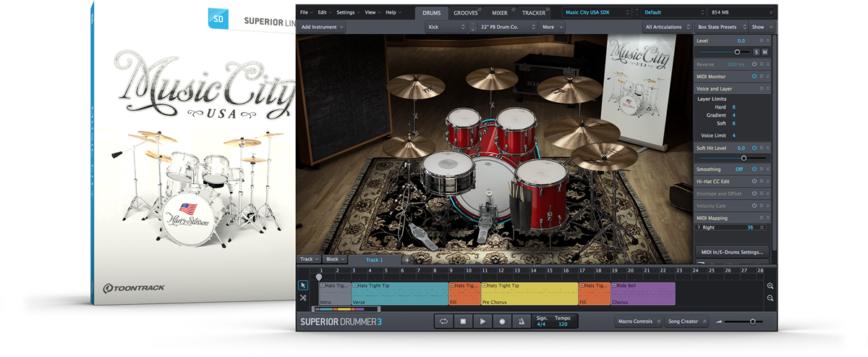Toggle power for Reverse
Image resolution: width=868 pixels, height=357 pixels.
coord(754,64)
